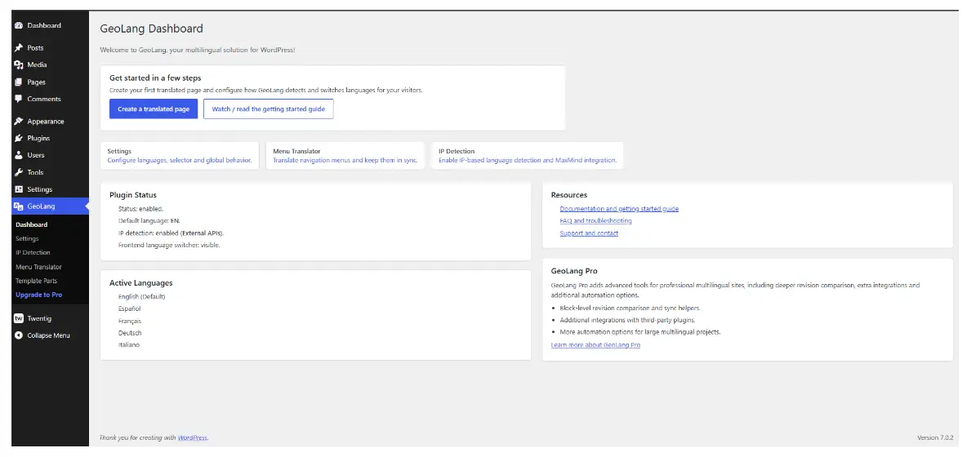Click the Default language: EN. line
The width and height of the screenshot is (980, 457).
point(149,221)
